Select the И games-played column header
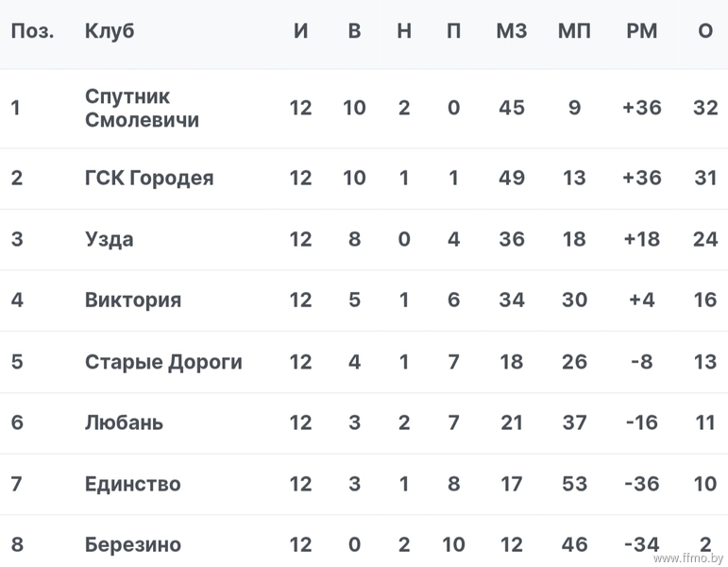The width and height of the screenshot is (728, 567). point(301,31)
